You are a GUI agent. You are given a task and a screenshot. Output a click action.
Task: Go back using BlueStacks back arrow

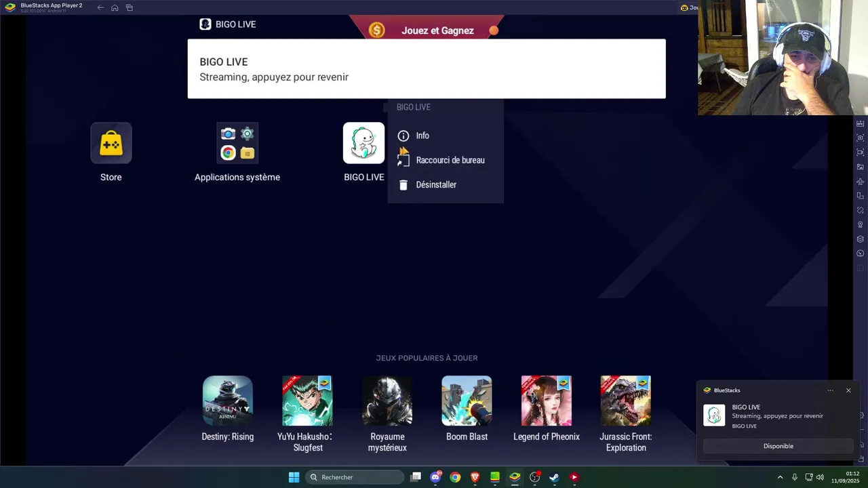(x=100, y=7)
